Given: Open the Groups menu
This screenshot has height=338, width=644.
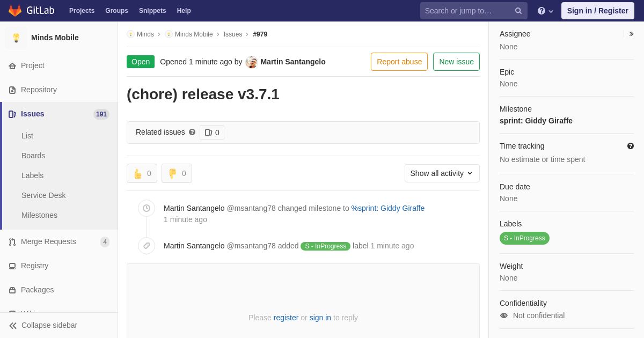Looking at the screenshot, I should (x=116, y=11).
